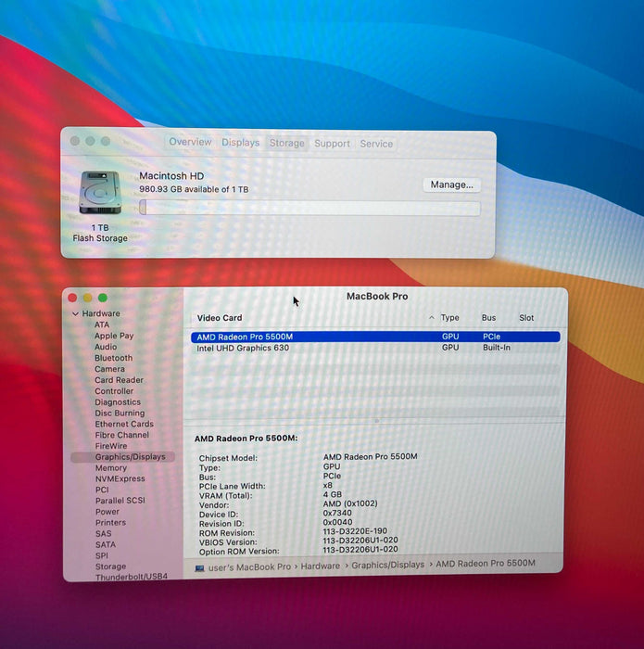Select Power in the sidebar
644x649 pixels.
[107, 512]
